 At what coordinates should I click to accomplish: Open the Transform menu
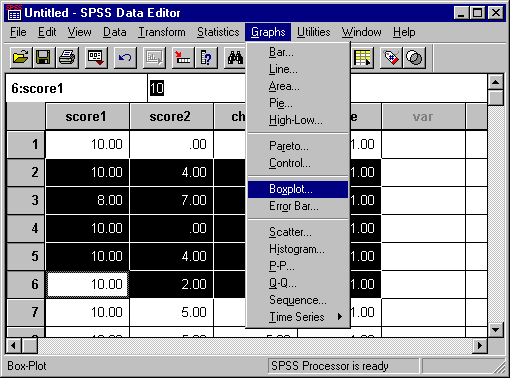click(x=162, y=32)
